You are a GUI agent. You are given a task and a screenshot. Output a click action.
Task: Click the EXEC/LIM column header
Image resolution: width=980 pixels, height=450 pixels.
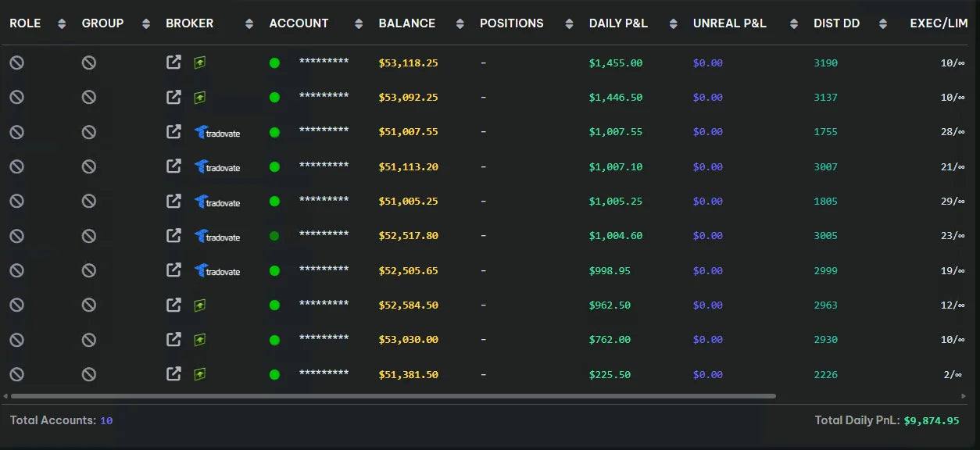tap(939, 23)
